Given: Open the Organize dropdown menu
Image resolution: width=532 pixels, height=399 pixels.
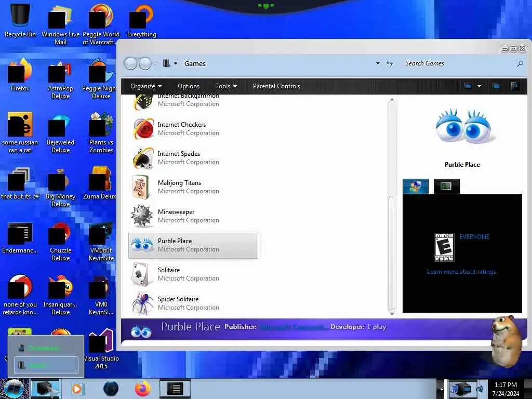Looking at the screenshot, I should (146, 86).
